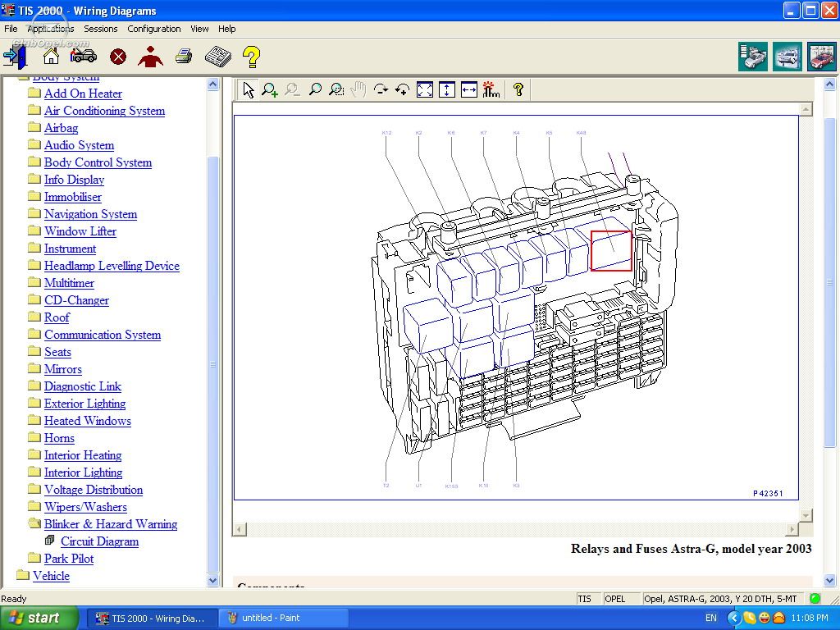The image size is (840, 630).
Task: Click the red cancel X icon
Action: coord(118,57)
